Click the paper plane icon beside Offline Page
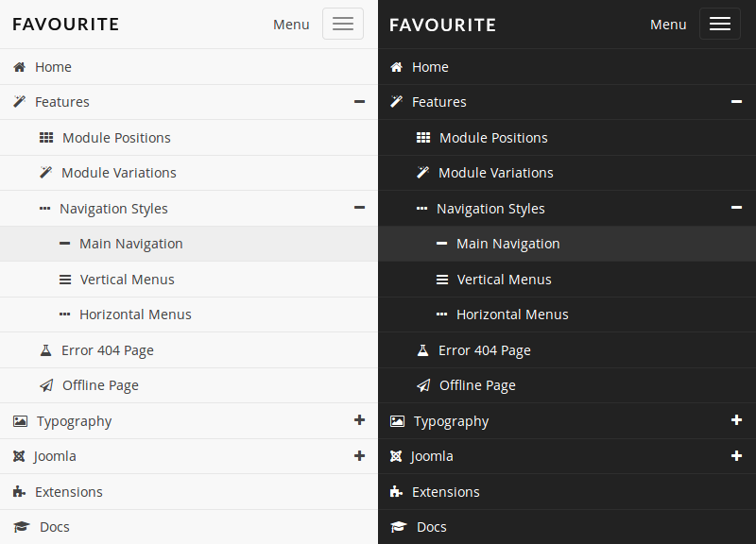 coord(44,384)
